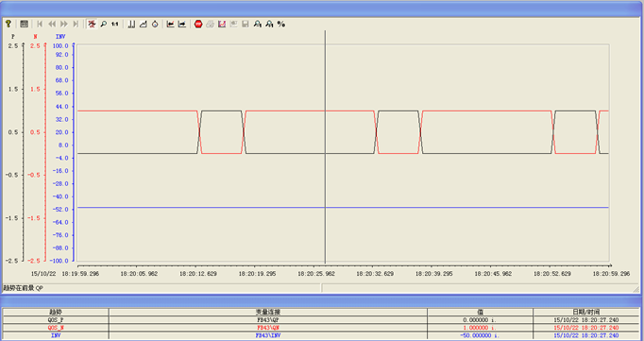This screenshot has width=644, height=341.
Task: Click the blue INV axis label
Action: coord(60,37)
